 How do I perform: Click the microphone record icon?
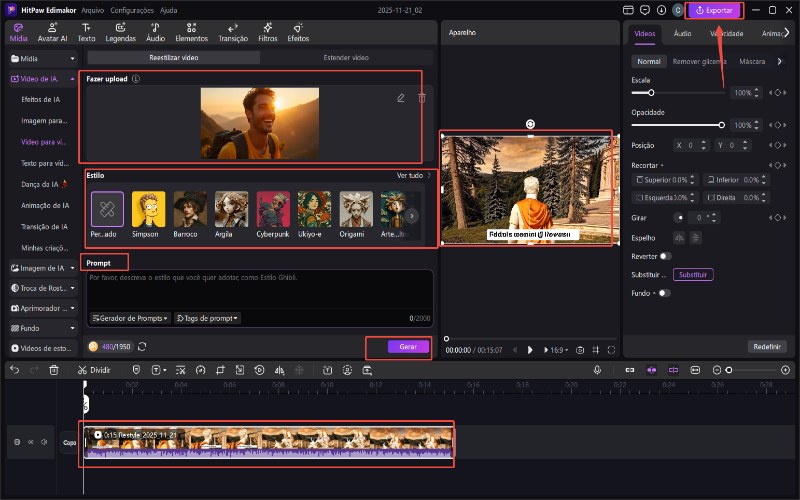[597, 370]
